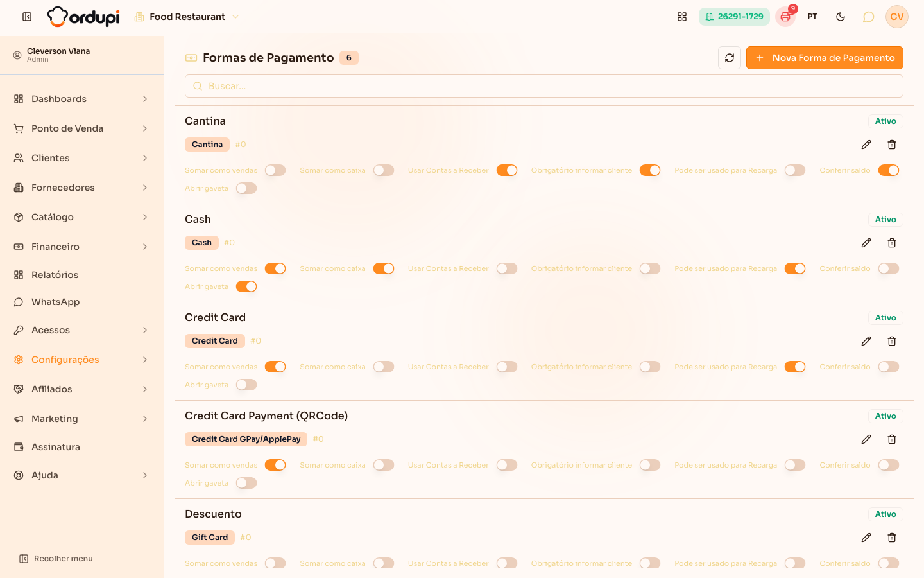Edit the Cash payment method
Viewport: 924px width, 578px height.
pyautogui.click(x=866, y=243)
